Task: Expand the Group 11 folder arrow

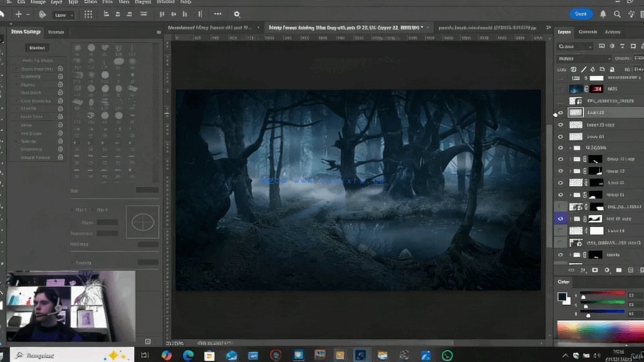Action: click(570, 195)
